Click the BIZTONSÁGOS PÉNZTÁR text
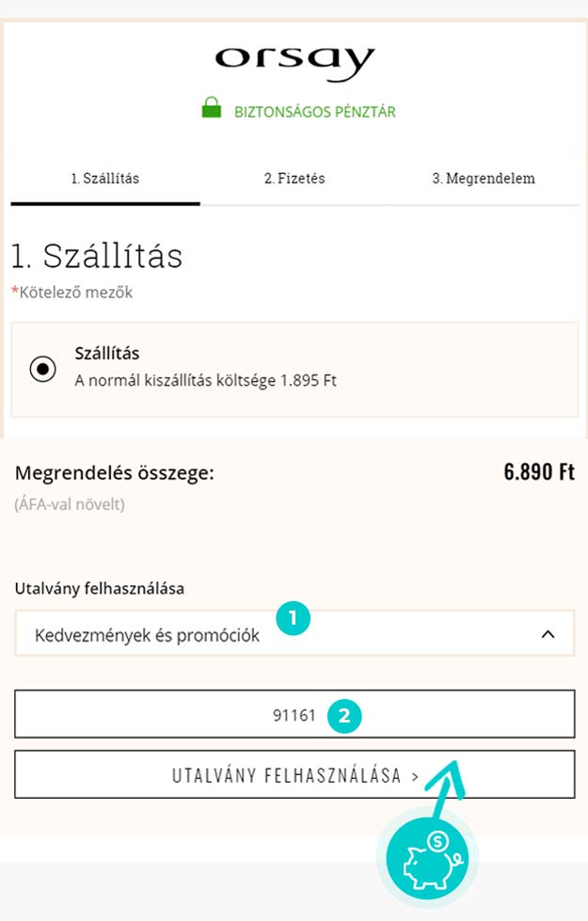The width and height of the screenshot is (588, 921). (x=315, y=112)
